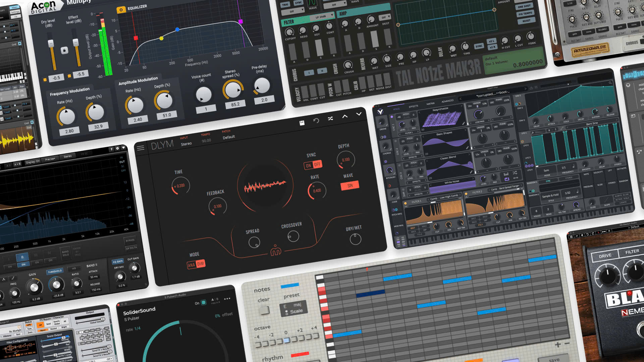Viewport: 644px width, 362px height.
Task: Click the SIN wave button in DLYM
Action: [x=350, y=186]
